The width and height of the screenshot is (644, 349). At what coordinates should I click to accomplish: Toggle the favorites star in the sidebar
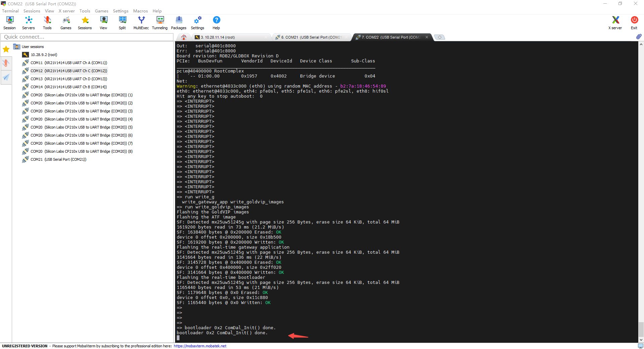(x=6, y=49)
